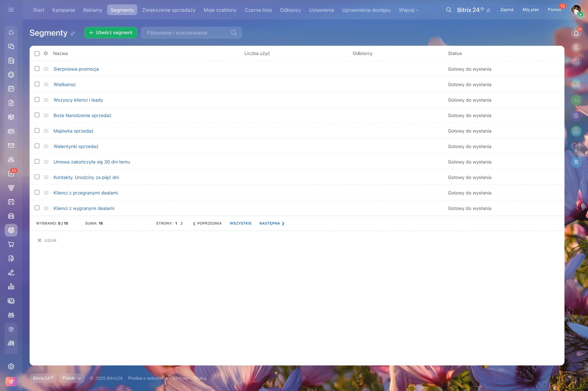
Task: Open the hamburger menu in top-left corner
Action: click(11, 10)
